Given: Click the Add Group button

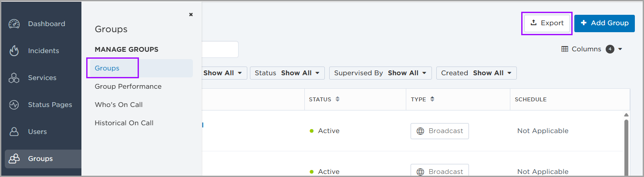Looking at the screenshot, I should click(604, 23).
